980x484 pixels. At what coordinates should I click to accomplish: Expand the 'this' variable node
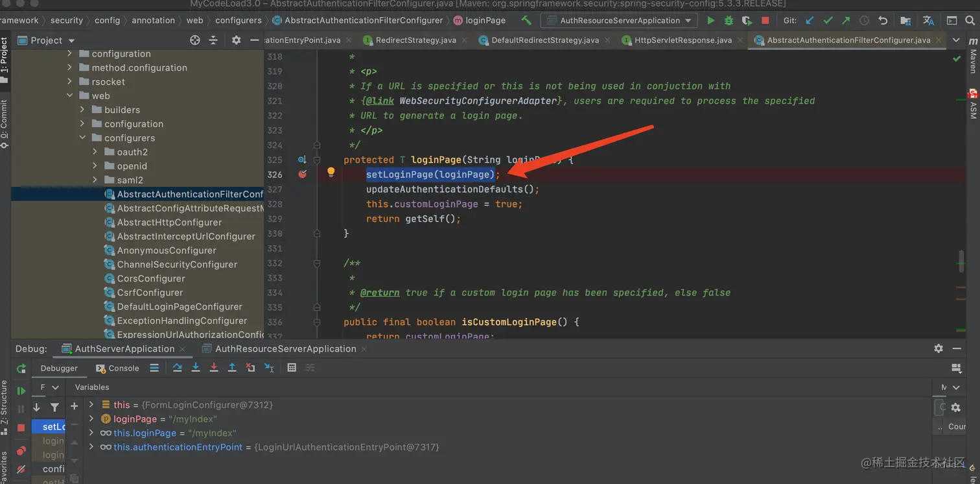(91, 405)
